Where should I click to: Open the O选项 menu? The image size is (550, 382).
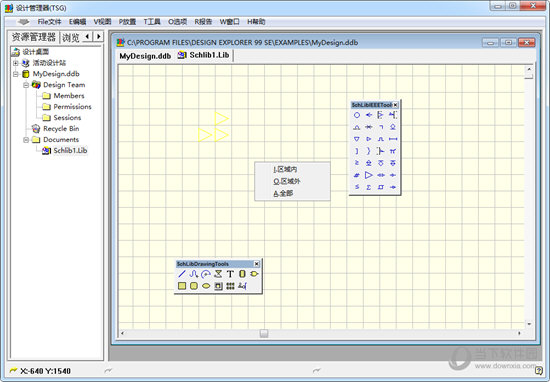pos(177,22)
